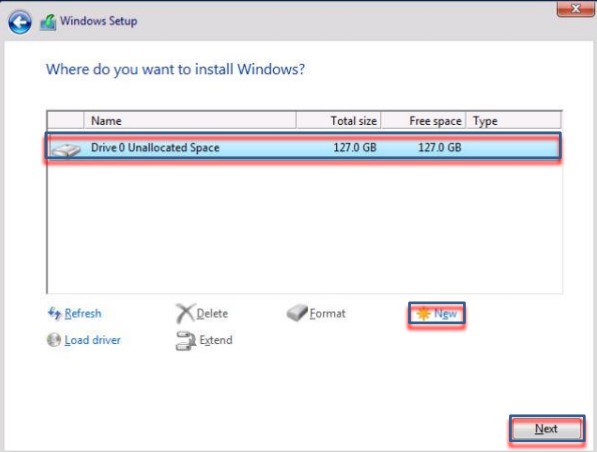Go back using the blue arrow button
This screenshot has height=453, width=597.
20,22
